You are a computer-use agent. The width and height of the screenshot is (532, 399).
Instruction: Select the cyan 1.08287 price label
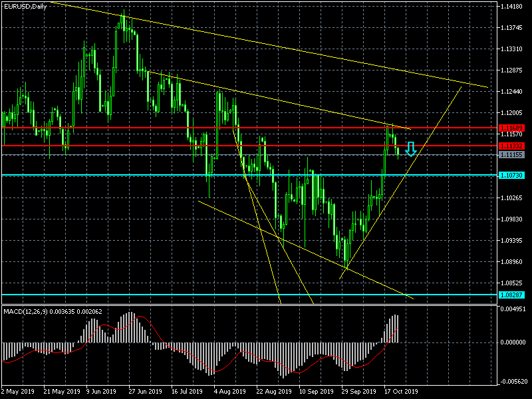tap(511, 295)
